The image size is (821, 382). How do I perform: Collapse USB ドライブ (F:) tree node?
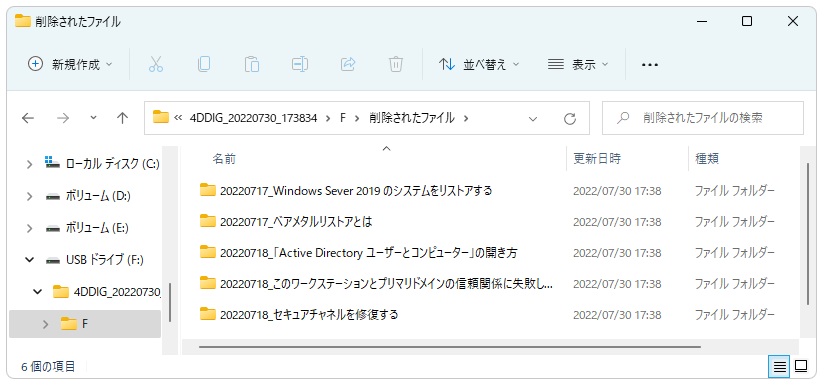tap(30, 260)
